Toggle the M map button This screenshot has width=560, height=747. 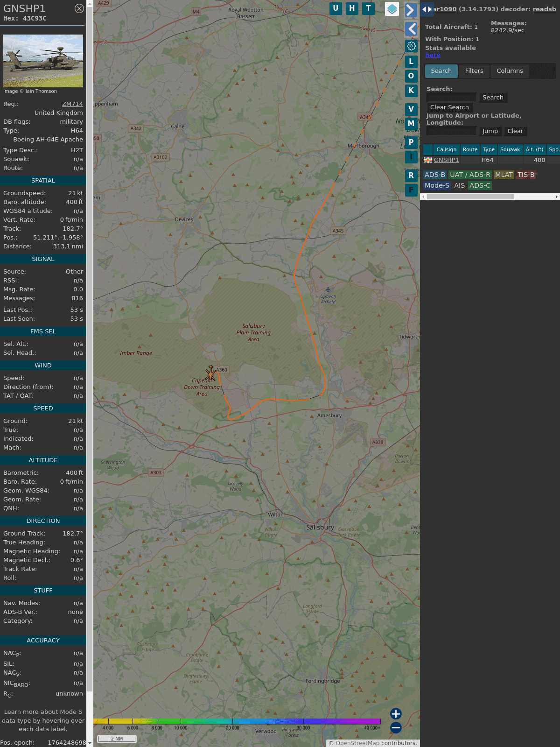click(x=411, y=123)
